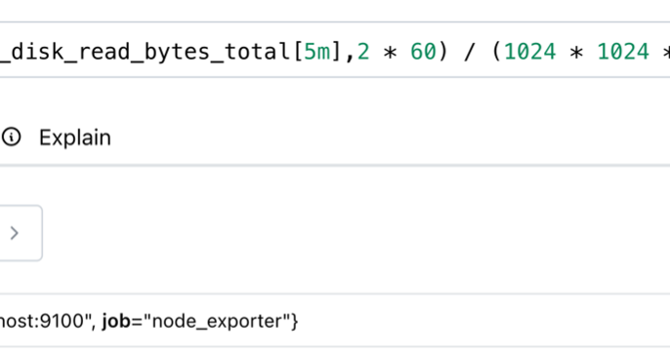This screenshot has width=670, height=360.
Task: Click the host:9100 instance value
Action: (43, 321)
